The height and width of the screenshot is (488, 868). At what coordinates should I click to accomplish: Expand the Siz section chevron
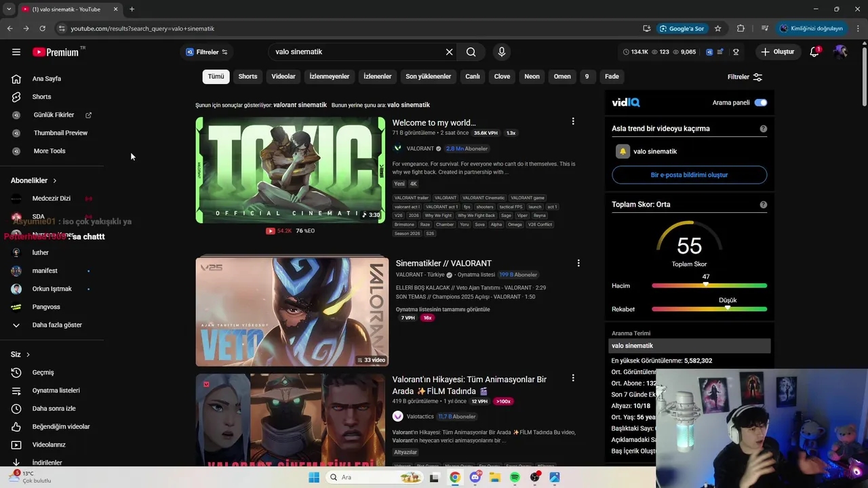[x=28, y=354]
